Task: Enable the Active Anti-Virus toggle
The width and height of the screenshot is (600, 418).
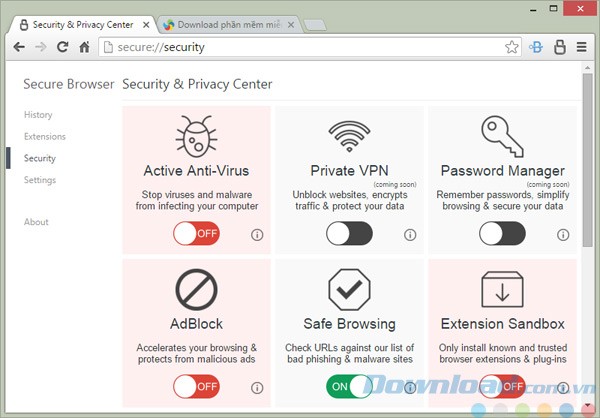Action: pyautogui.click(x=196, y=234)
